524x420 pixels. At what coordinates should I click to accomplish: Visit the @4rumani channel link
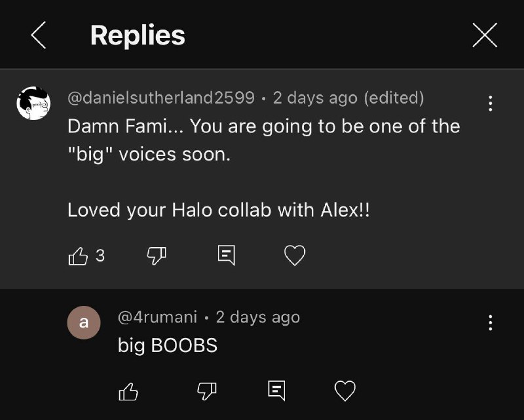(157, 317)
